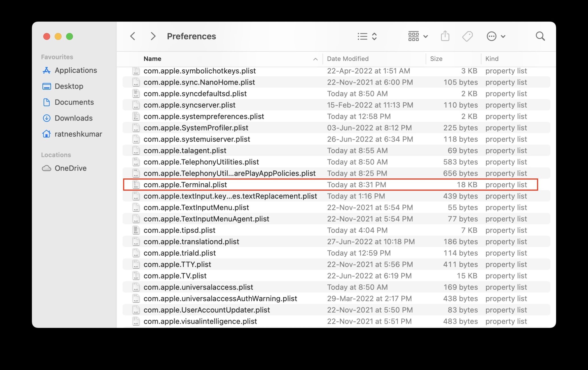Click the list view icon
This screenshot has height=370, width=588.
point(362,36)
